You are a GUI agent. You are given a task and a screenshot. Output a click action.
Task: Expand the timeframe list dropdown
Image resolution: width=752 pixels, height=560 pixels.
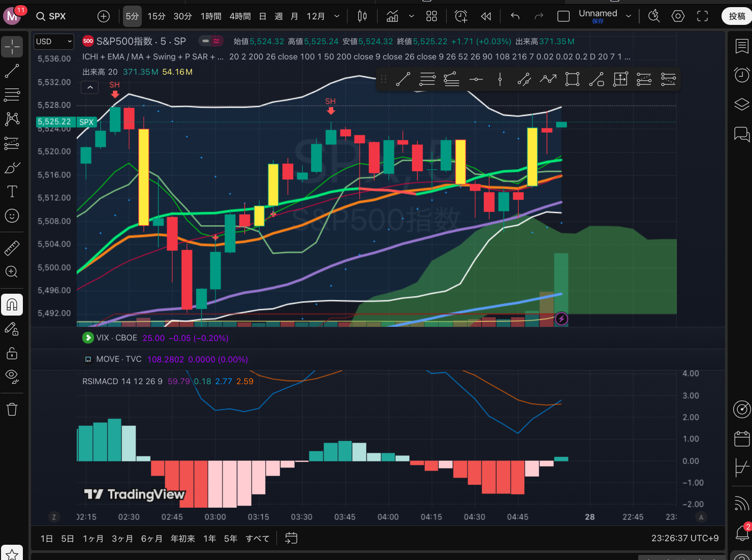[x=336, y=16]
